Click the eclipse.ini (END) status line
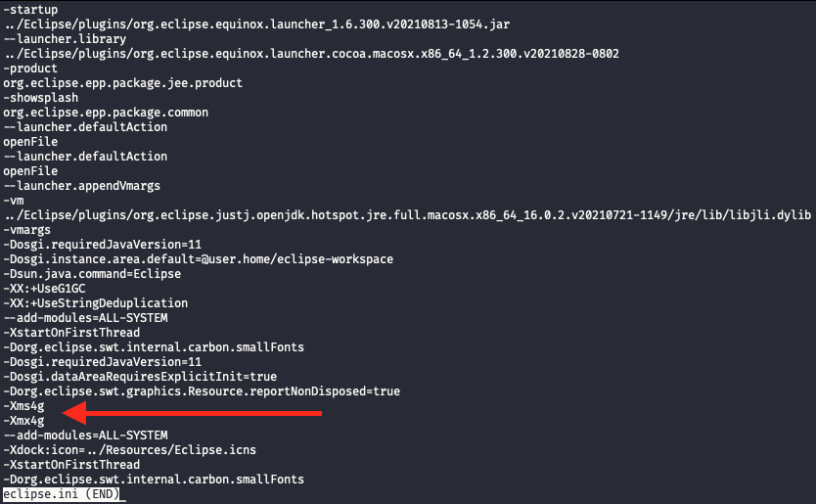Viewport: 816px width, 504px height. tap(62, 494)
